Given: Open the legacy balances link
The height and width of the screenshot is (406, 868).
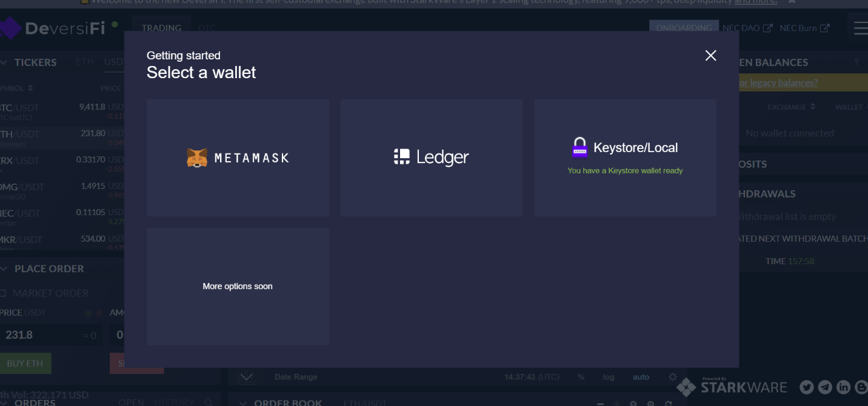Looking at the screenshot, I should (778, 82).
